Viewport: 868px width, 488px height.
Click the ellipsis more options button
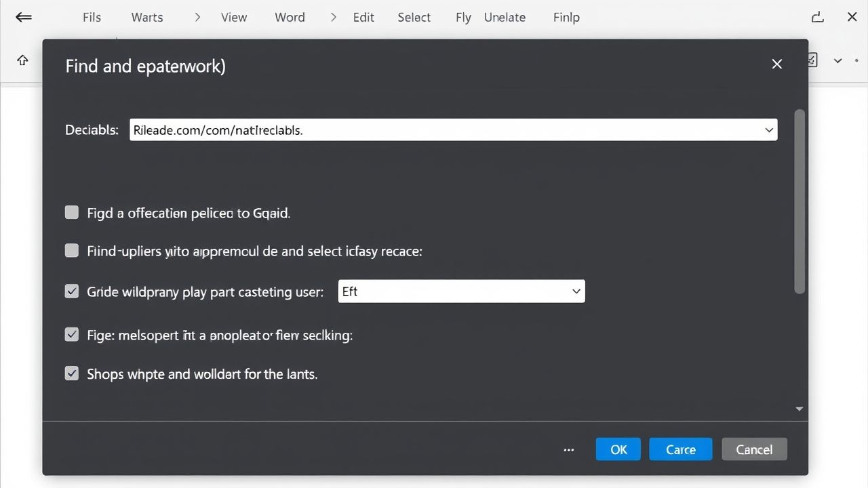569,449
